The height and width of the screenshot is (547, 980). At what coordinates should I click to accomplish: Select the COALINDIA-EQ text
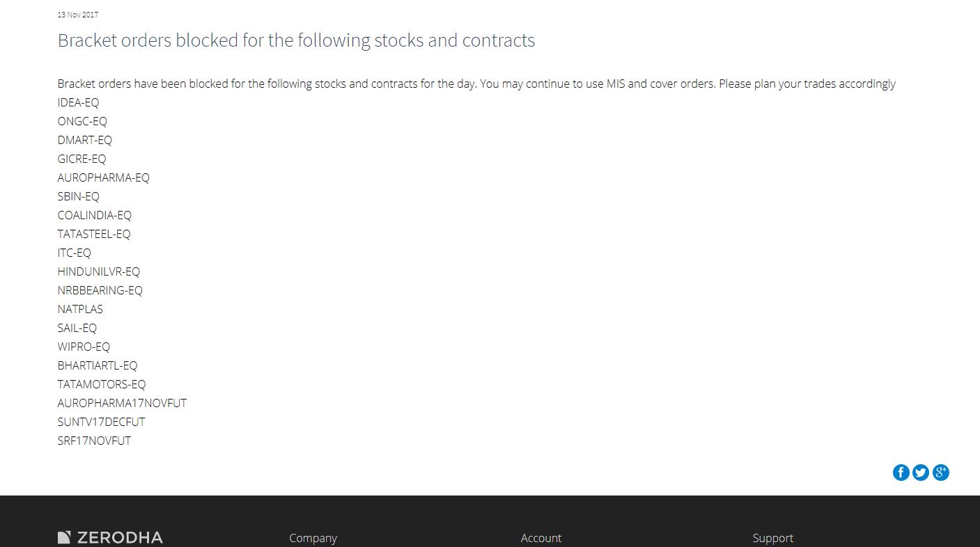click(95, 215)
